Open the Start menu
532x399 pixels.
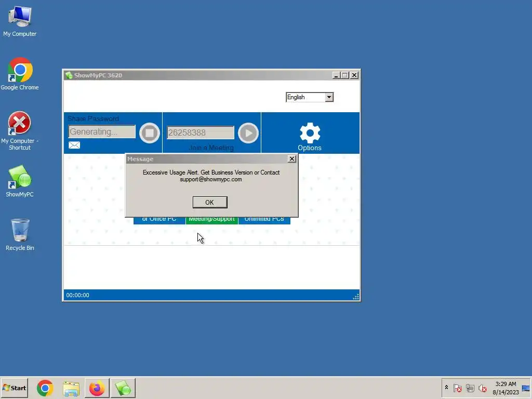(x=14, y=388)
